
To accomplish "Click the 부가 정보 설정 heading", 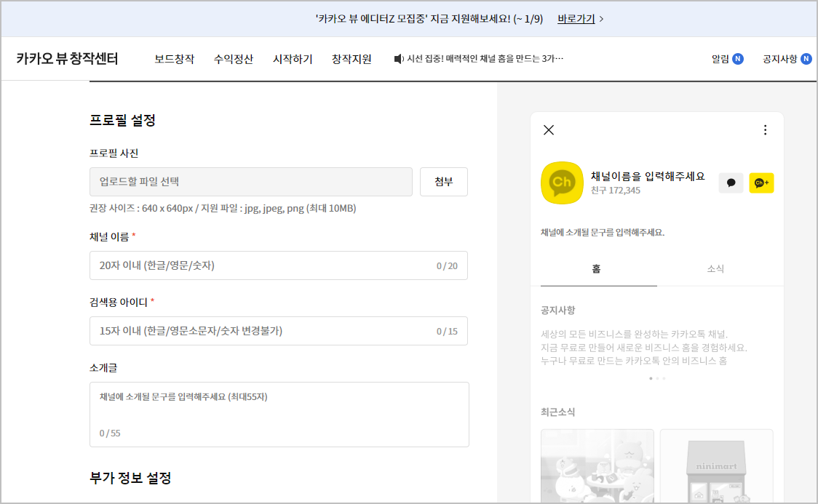I will click(130, 478).
